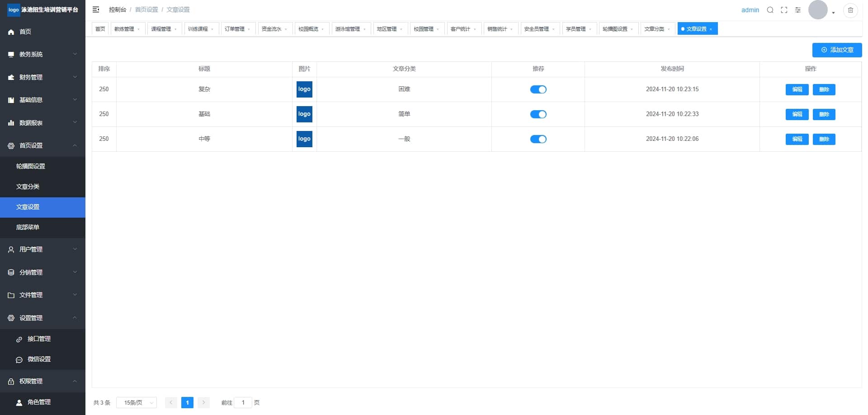Open the 15条/页 page size dropdown
Viewport: 868px width, 415px height.
[137, 402]
